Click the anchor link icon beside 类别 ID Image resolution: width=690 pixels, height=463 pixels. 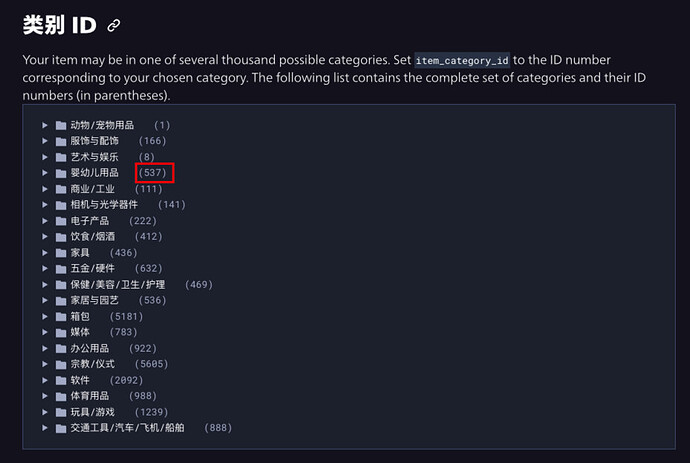(114, 26)
